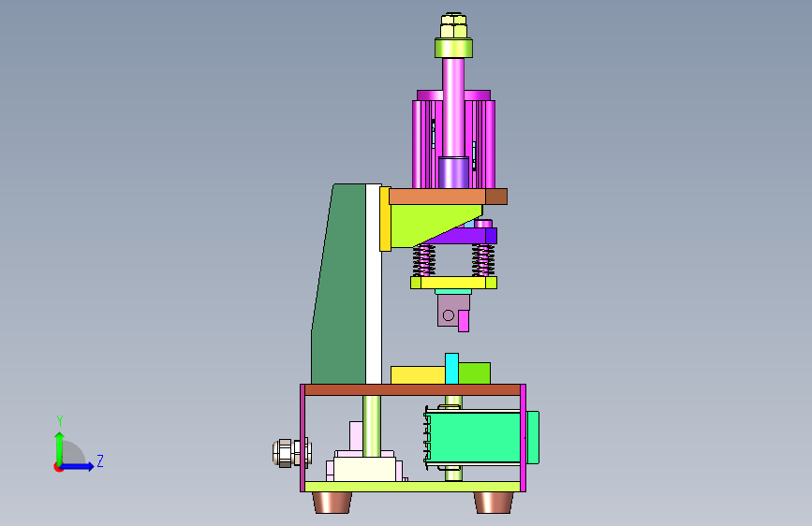The width and height of the screenshot is (812, 526).
Task: Select the teal spacer under the yellow plate
Action: coord(453,291)
